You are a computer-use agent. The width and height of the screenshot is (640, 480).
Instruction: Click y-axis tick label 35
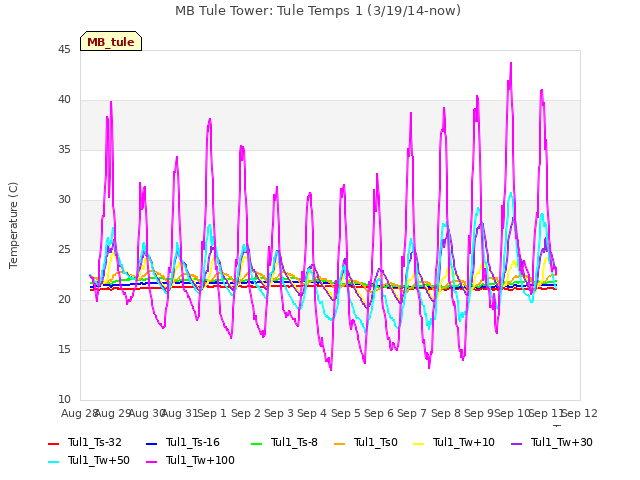click(64, 150)
